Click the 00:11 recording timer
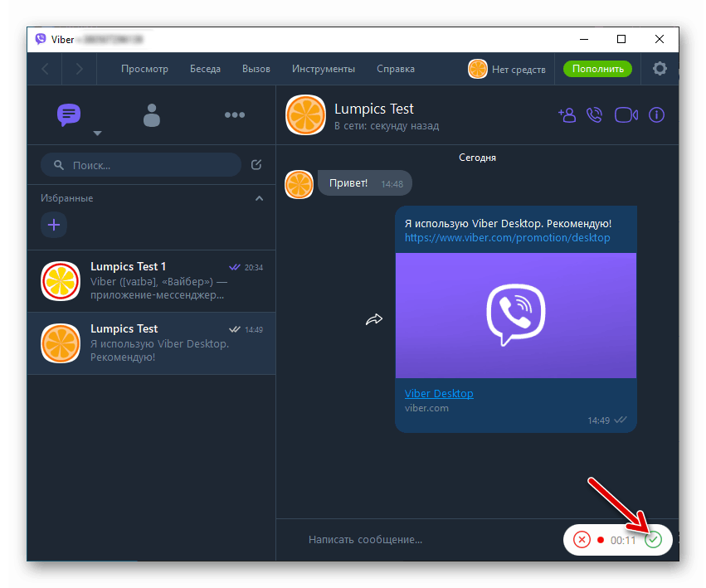 (623, 540)
